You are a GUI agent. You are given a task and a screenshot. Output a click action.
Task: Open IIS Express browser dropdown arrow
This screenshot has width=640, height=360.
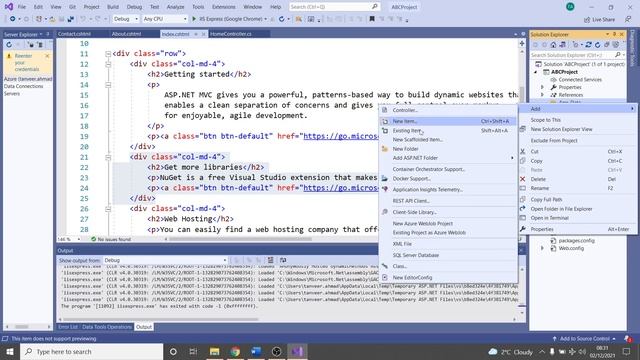click(266, 19)
